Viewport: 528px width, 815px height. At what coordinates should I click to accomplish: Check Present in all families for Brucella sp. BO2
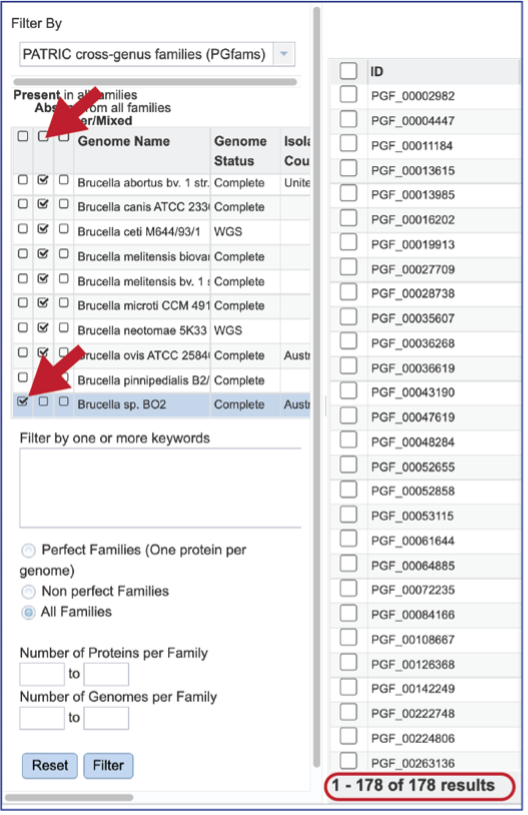22,402
